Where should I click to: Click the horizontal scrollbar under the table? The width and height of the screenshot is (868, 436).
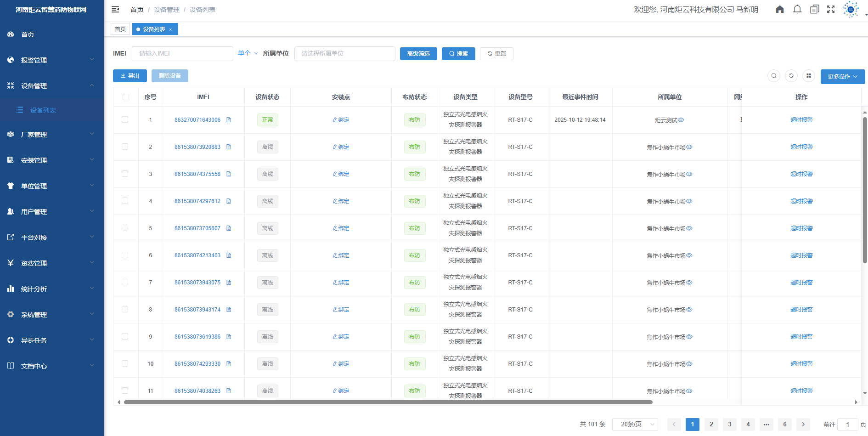click(388, 402)
